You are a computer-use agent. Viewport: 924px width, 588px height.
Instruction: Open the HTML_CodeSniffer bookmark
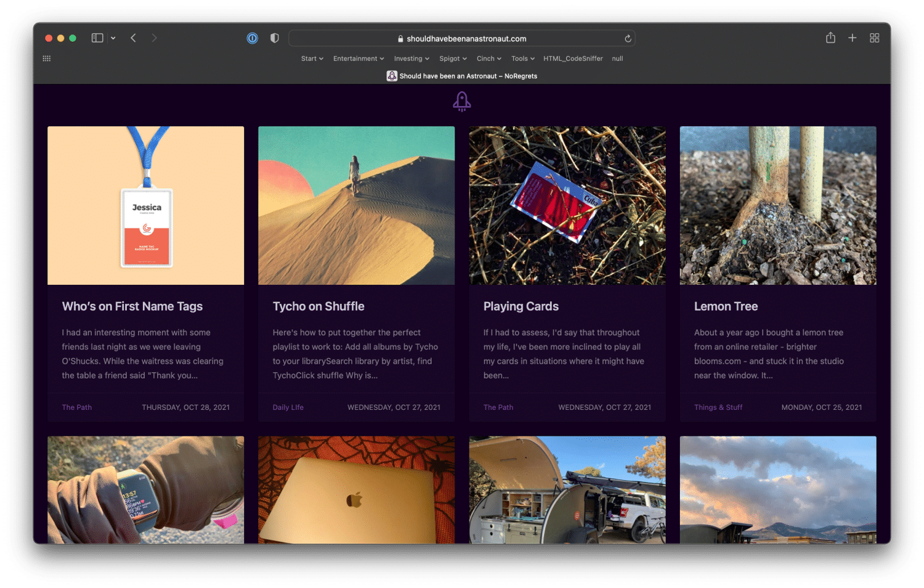pos(573,59)
